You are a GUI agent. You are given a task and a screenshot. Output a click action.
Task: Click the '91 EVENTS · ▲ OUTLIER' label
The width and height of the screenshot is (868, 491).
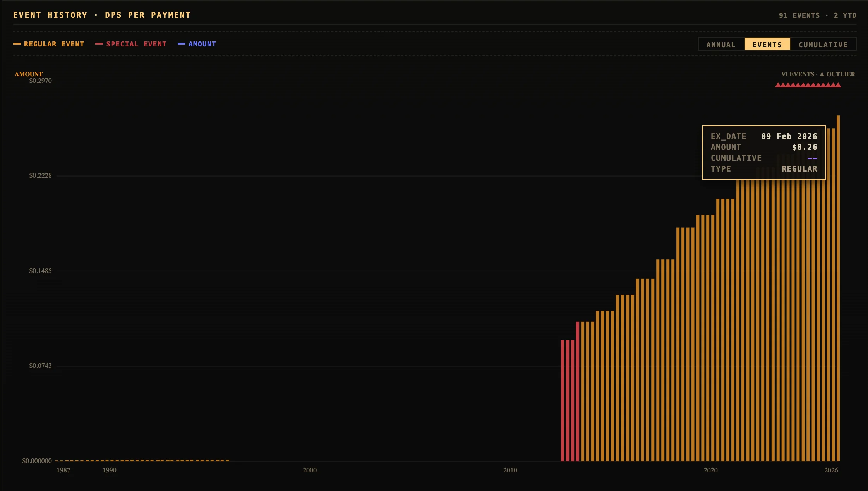coord(818,74)
